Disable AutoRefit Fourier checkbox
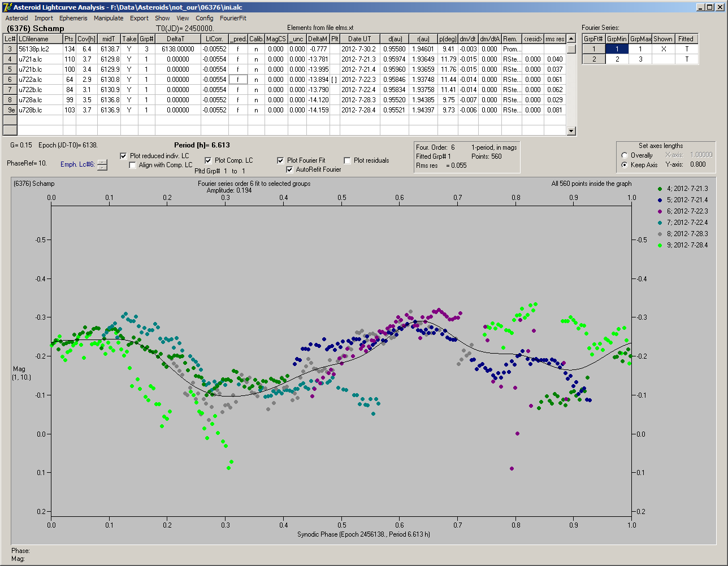 pos(290,169)
